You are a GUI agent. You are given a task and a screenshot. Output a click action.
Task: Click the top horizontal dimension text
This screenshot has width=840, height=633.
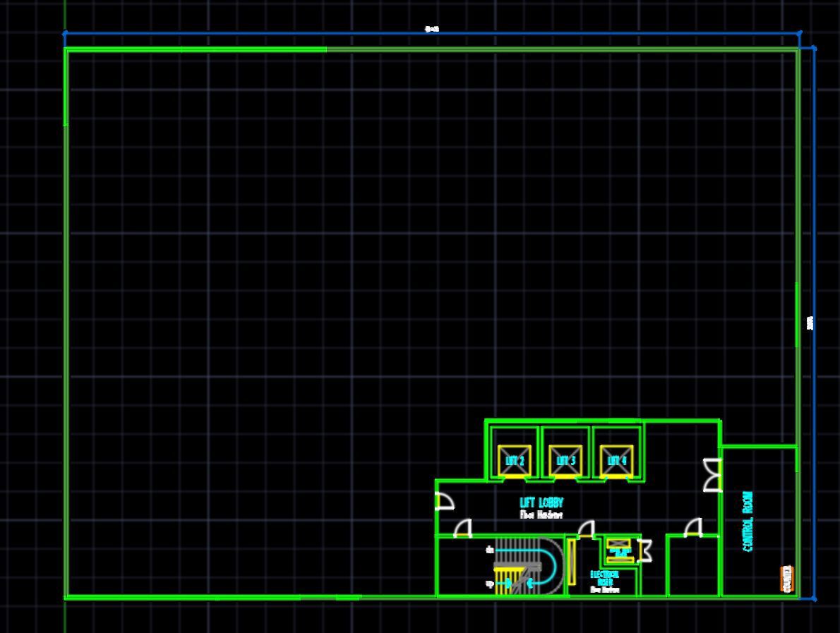click(x=432, y=29)
